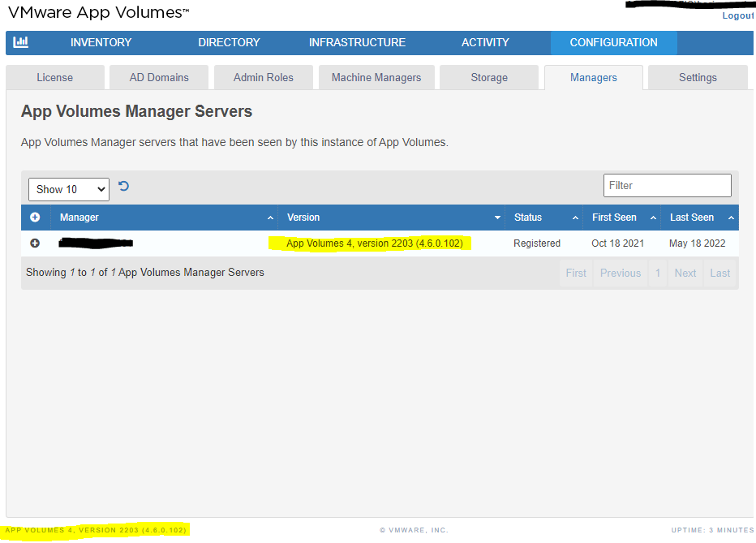Switch to the Storage tab
Viewport: 756px width, 543px height.
click(489, 78)
